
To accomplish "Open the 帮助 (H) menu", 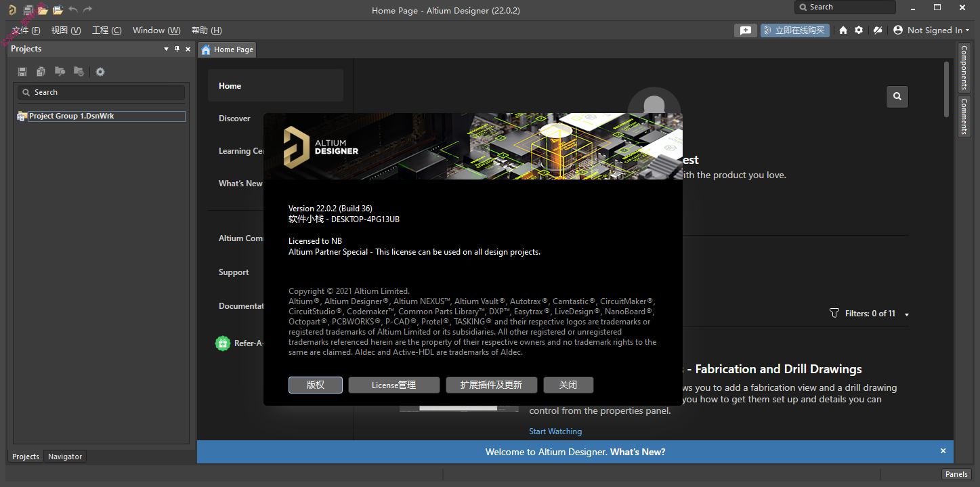I will click(207, 30).
